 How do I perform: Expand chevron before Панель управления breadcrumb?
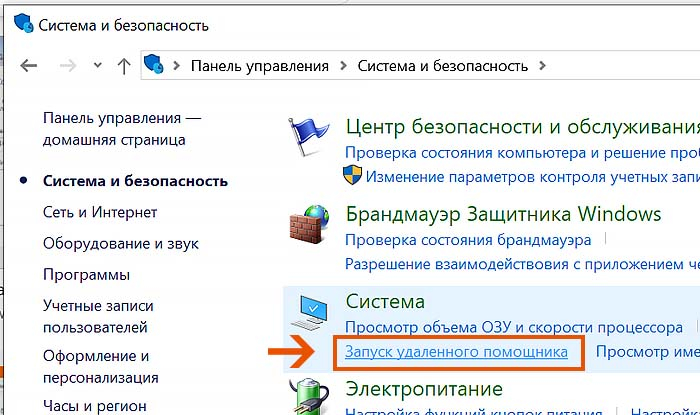176,66
